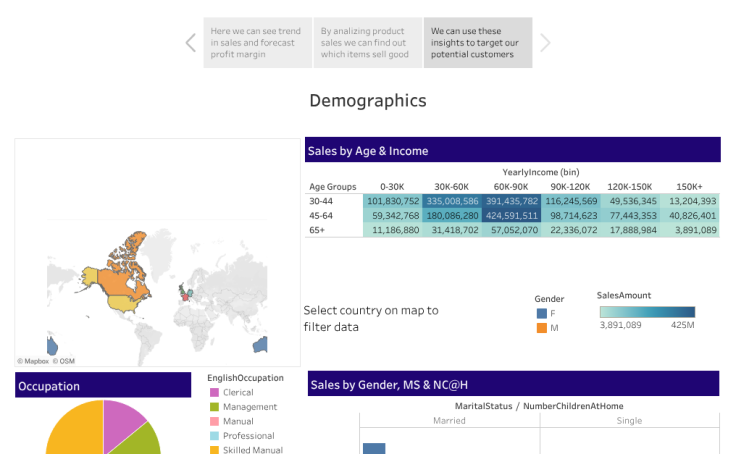
Task: Click the SalesAmount color gradient legend
Action: click(x=646, y=311)
